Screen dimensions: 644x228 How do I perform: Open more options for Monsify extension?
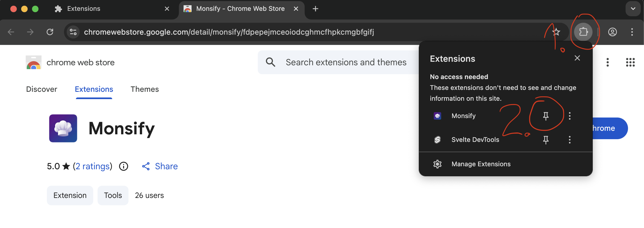[x=570, y=116]
